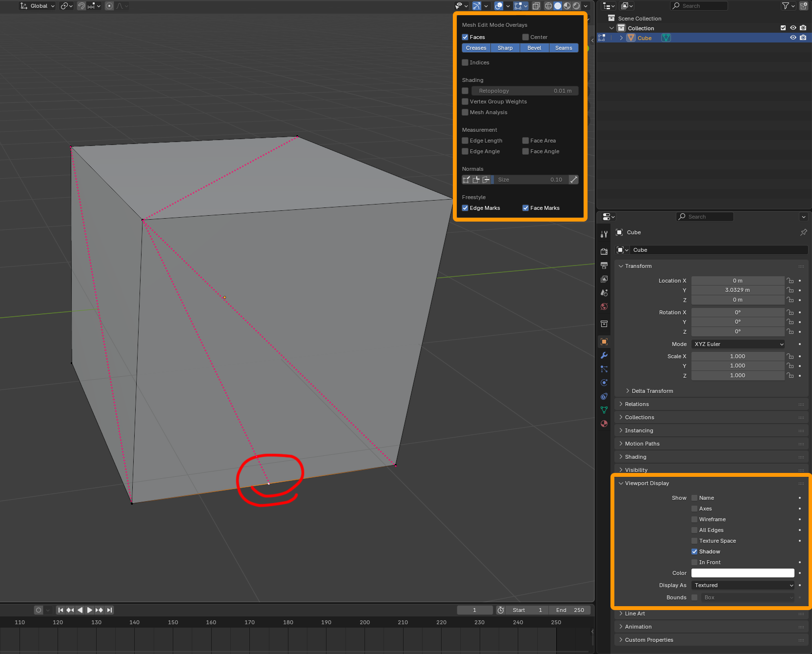The image size is (812, 654).
Task: Toggle viewport overlays button
Action: pos(499,6)
